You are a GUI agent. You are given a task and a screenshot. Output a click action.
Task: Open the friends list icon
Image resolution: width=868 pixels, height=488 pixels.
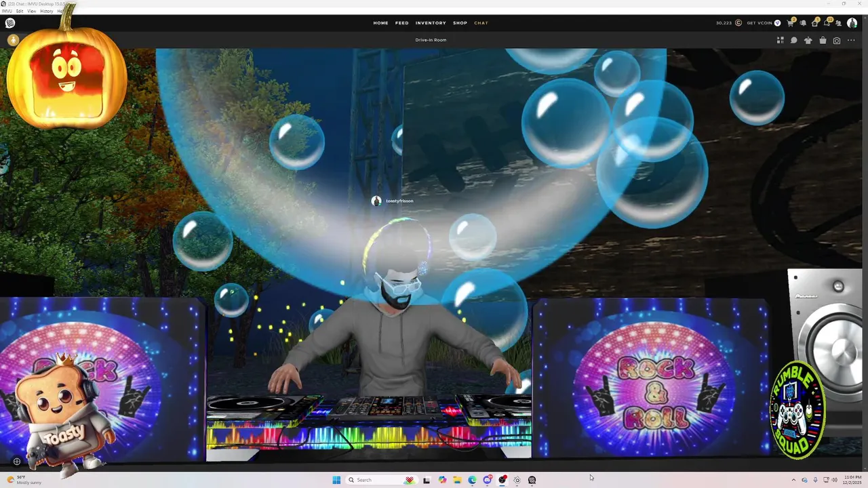coord(839,23)
